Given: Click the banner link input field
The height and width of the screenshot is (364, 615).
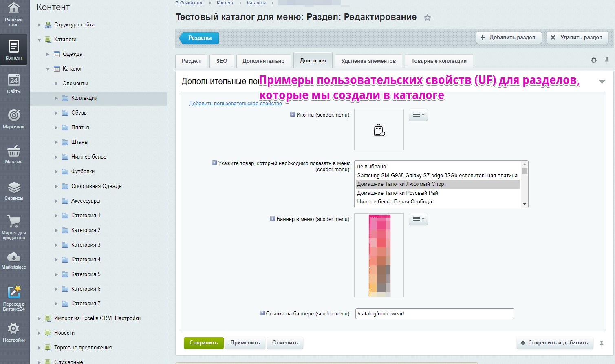Looking at the screenshot, I should [x=434, y=314].
